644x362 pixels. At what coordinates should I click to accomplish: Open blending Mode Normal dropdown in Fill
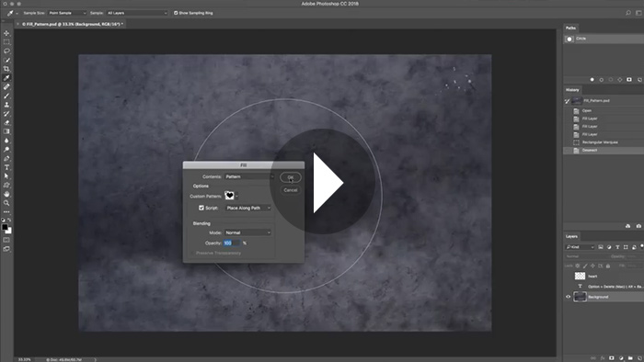248,232
